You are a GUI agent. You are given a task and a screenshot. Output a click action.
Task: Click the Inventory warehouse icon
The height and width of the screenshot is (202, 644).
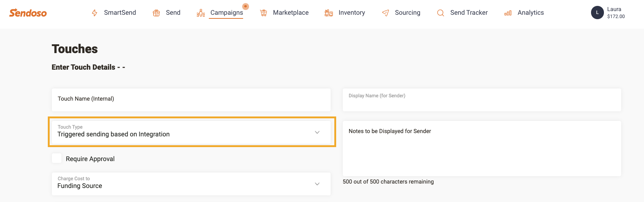tap(329, 13)
